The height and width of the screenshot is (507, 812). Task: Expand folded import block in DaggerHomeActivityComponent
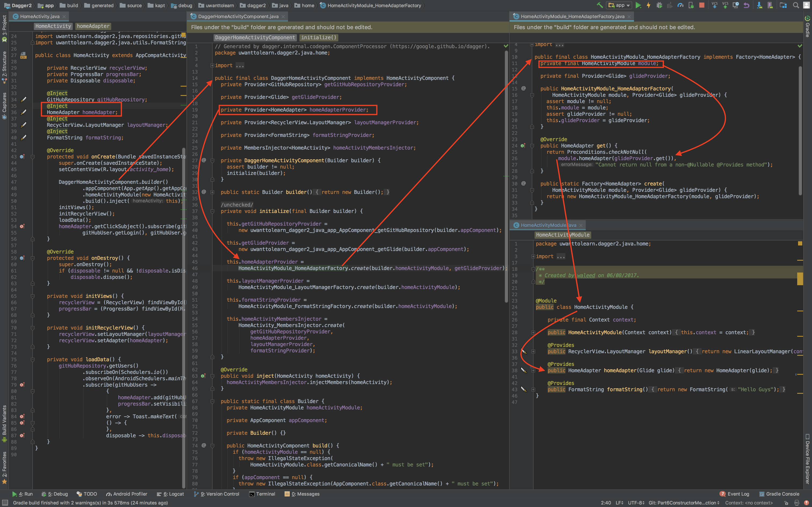pos(212,65)
